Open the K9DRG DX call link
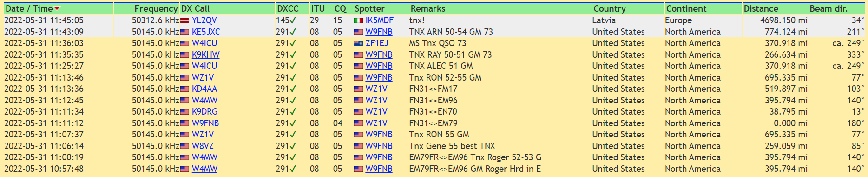The height and width of the screenshot is (177, 868). 204,112
